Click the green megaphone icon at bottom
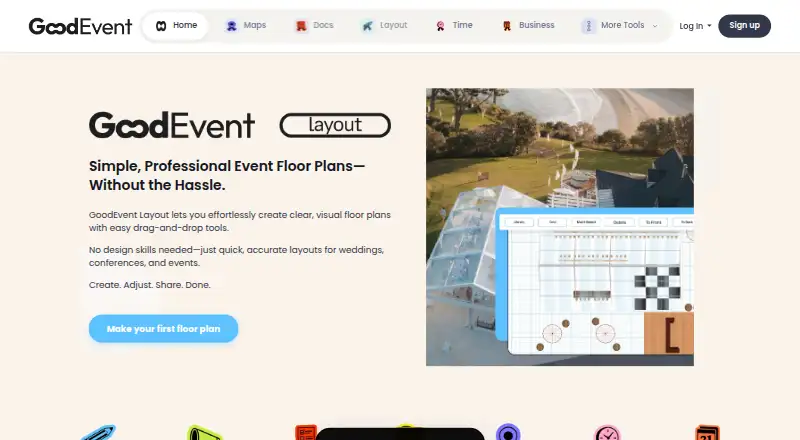 pos(204,433)
